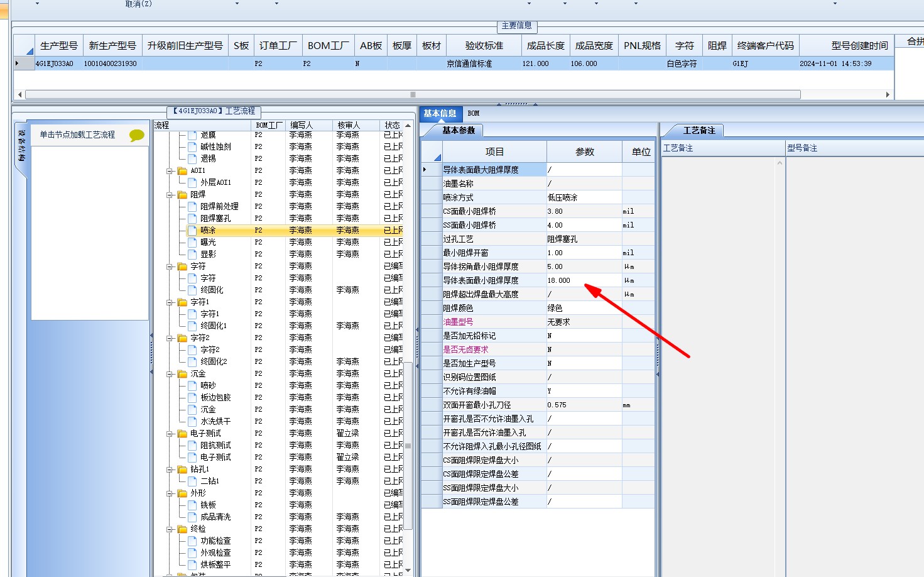Collapse the 沉金 folder node
The image size is (924, 577).
[x=170, y=374]
